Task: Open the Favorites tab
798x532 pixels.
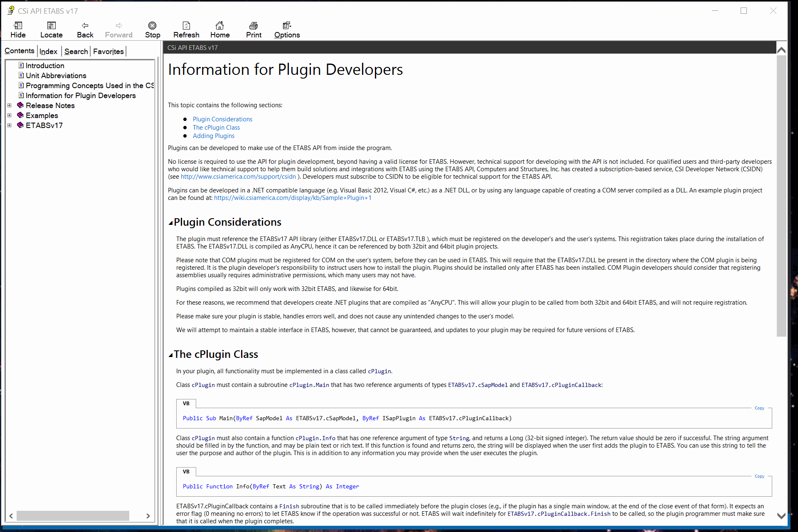Action: click(108, 52)
